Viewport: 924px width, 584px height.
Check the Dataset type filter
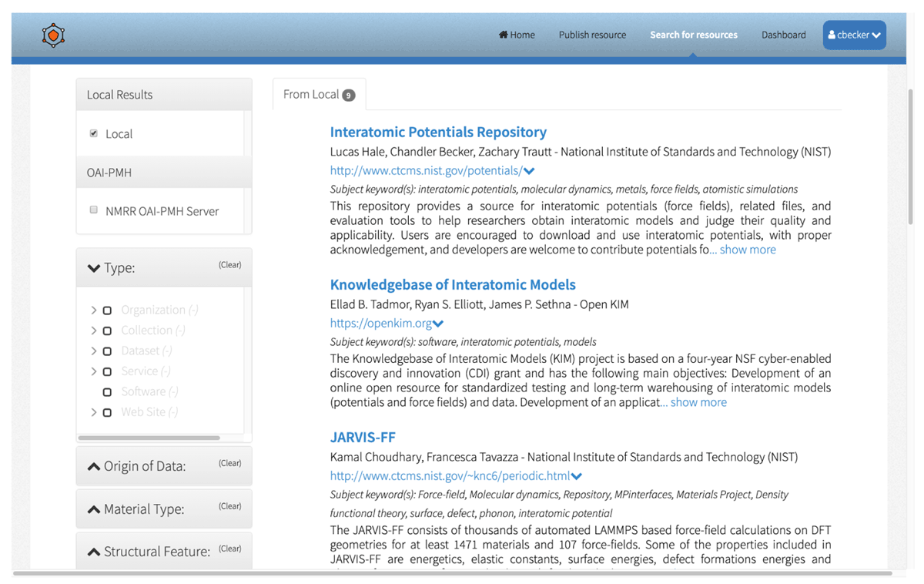click(107, 351)
